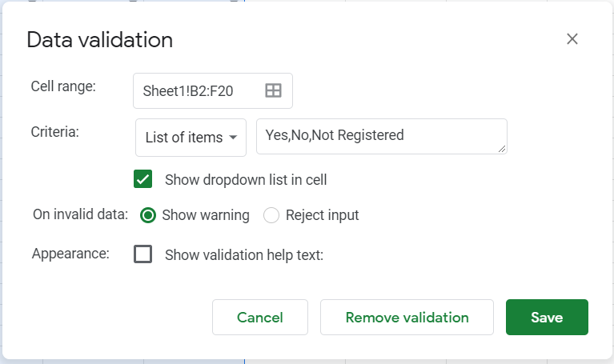Click the 'Data validation' dialog title
This screenshot has height=364, width=614.
tap(99, 40)
